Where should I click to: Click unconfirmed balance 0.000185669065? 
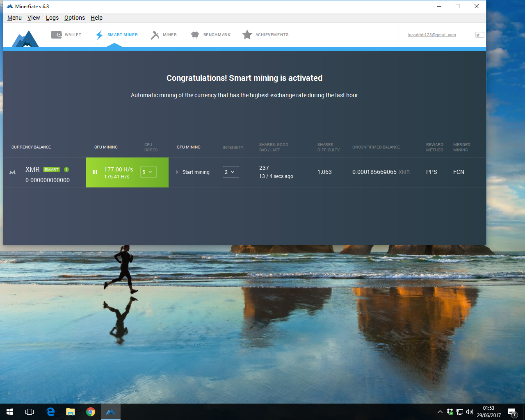374,172
